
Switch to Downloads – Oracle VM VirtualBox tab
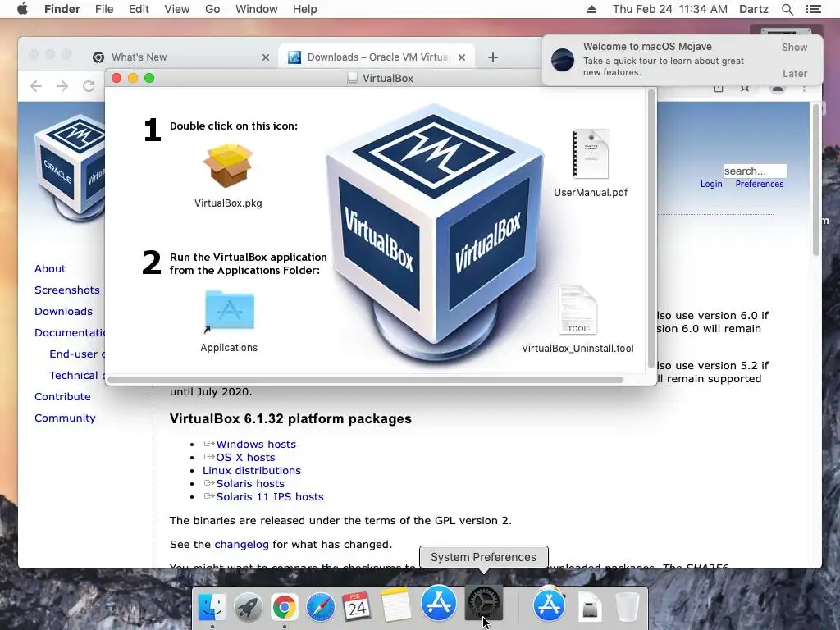(x=377, y=57)
